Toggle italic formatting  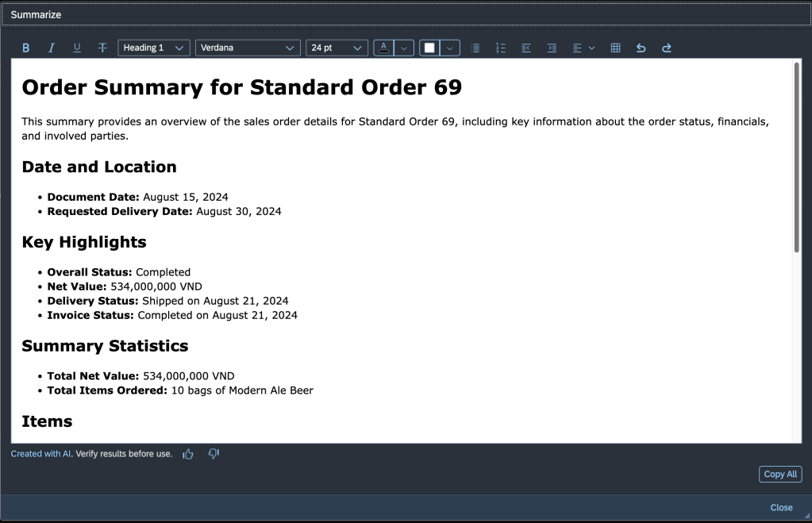pyautogui.click(x=52, y=48)
